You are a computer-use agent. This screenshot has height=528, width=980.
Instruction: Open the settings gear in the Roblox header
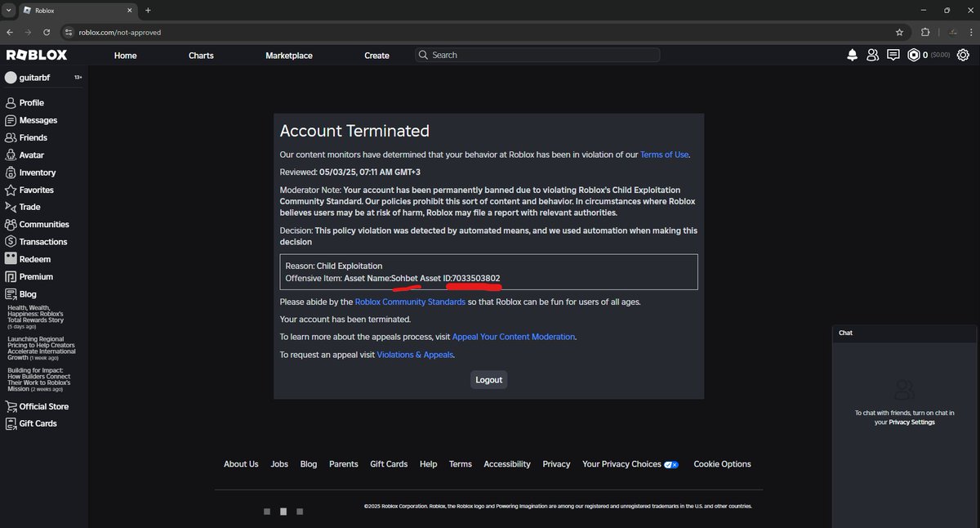(x=964, y=55)
